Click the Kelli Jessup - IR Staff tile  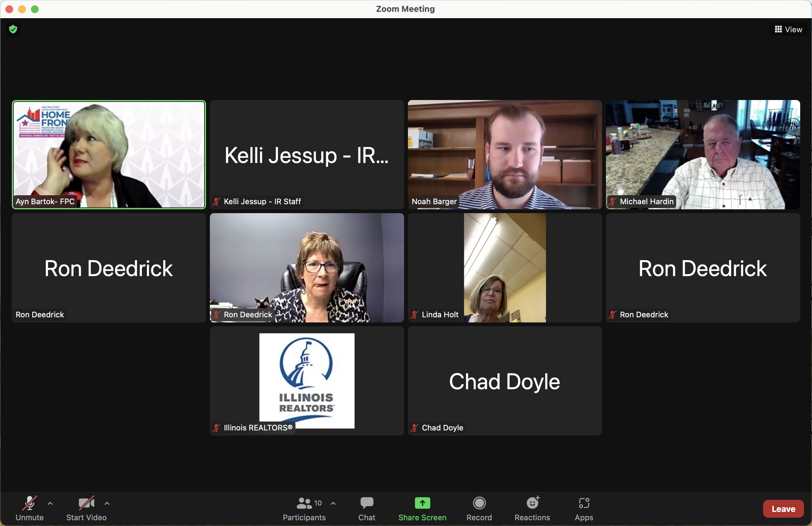(306, 154)
